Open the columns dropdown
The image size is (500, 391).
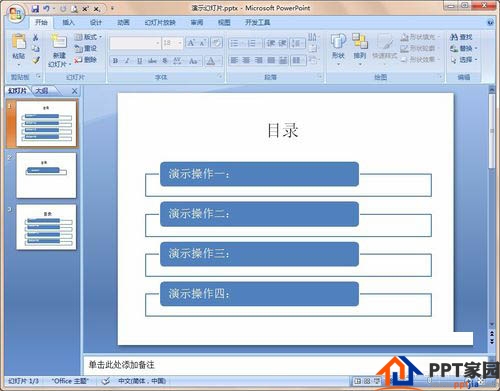pyautogui.click(x=297, y=60)
